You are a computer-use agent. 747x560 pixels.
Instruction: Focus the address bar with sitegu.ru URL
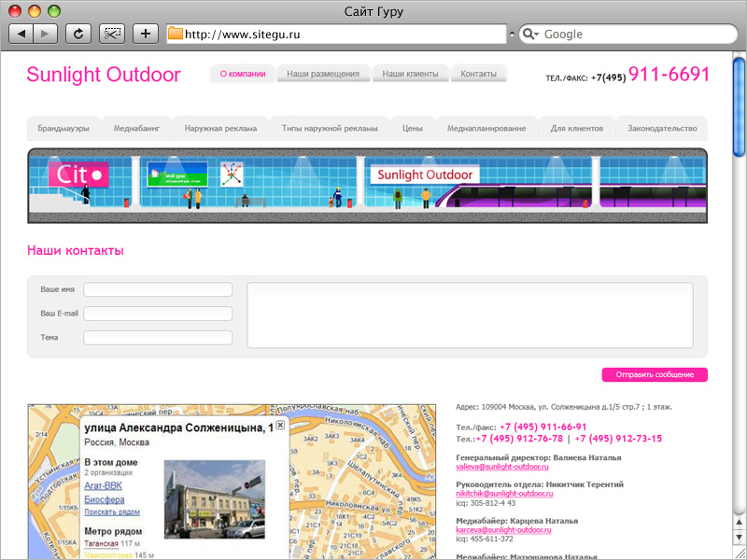pos(336,35)
